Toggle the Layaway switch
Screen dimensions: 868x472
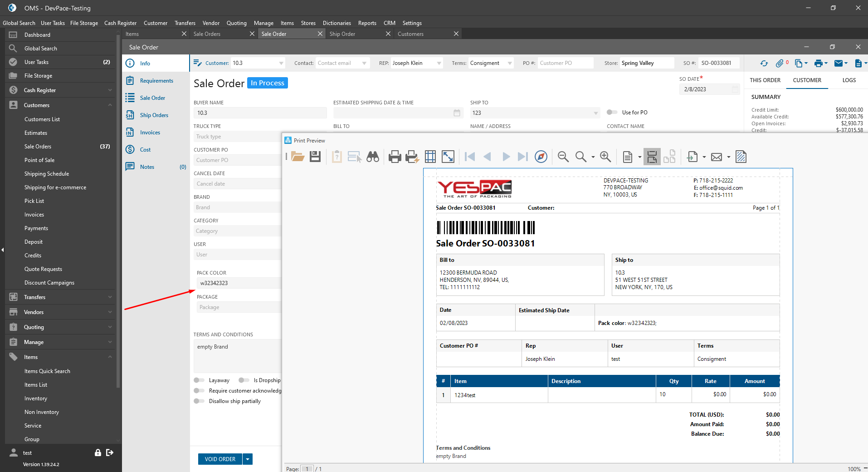199,380
